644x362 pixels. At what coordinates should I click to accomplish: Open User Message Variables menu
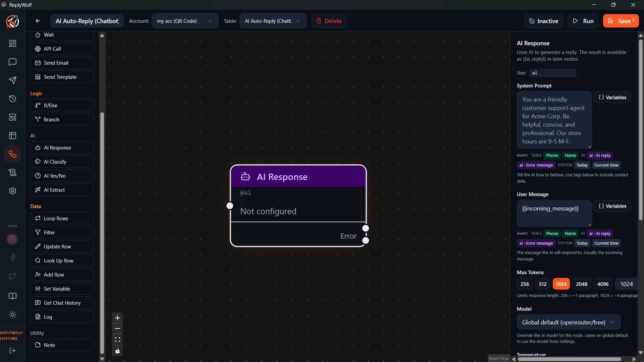tap(612, 206)
